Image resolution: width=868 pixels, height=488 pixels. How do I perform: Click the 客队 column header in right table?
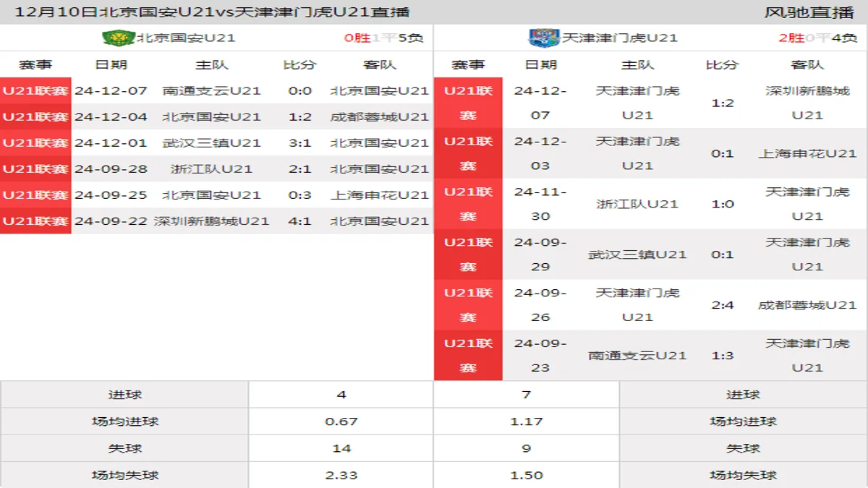807,64
